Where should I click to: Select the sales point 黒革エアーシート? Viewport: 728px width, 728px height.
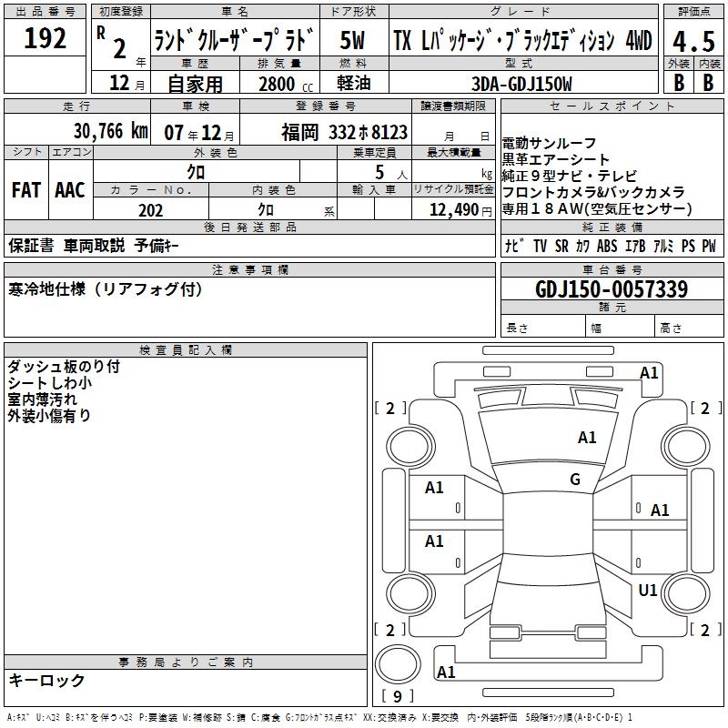pos(555,159)
